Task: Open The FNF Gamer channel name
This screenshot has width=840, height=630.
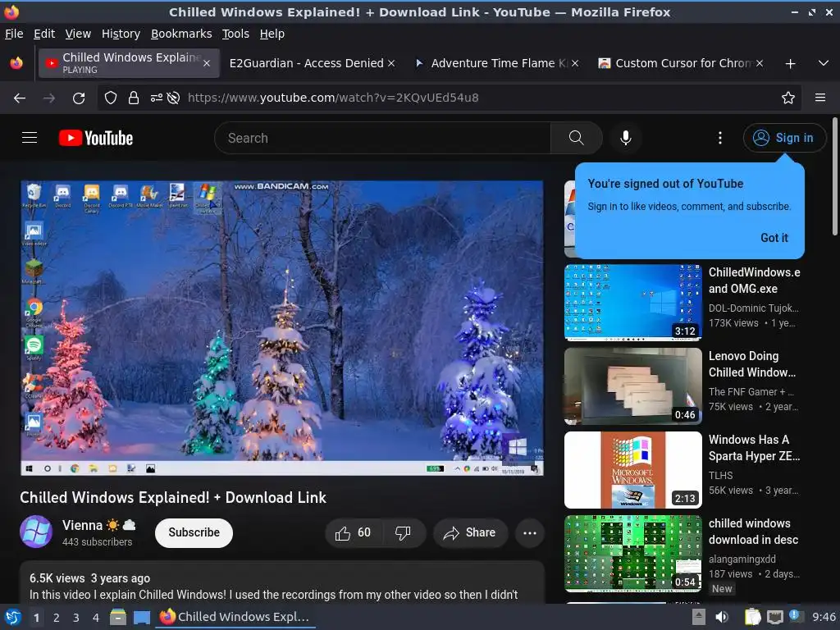Action: (751, 391)
